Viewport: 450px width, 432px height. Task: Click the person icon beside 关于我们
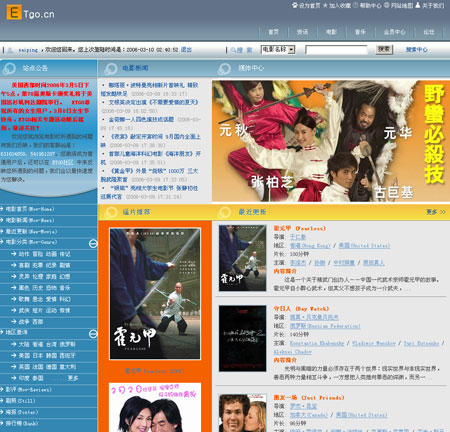coord(418,5)
